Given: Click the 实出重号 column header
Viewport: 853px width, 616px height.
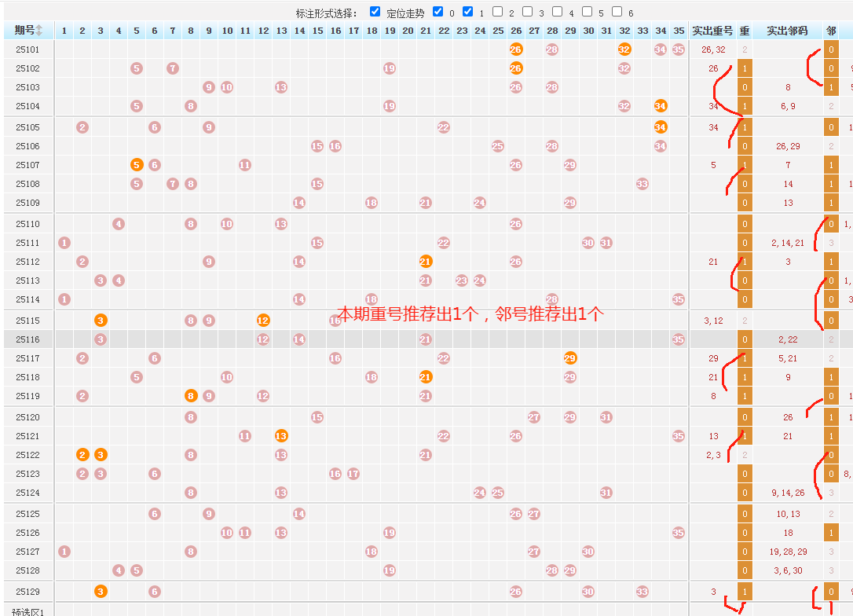Looking at the screenshot, I should point(712,31).
